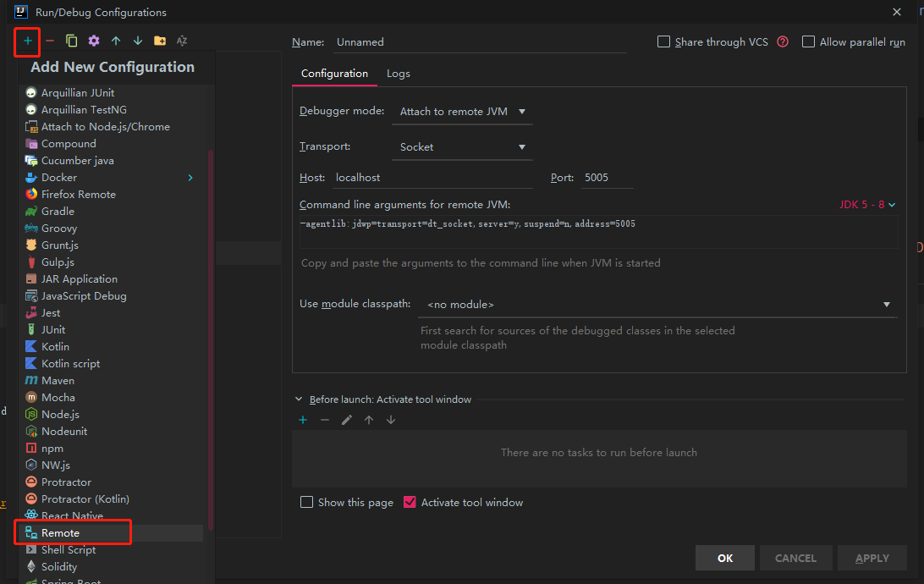
Task: Select Arquillian TestNG configuration type
Action: click(x=112, y=110)
